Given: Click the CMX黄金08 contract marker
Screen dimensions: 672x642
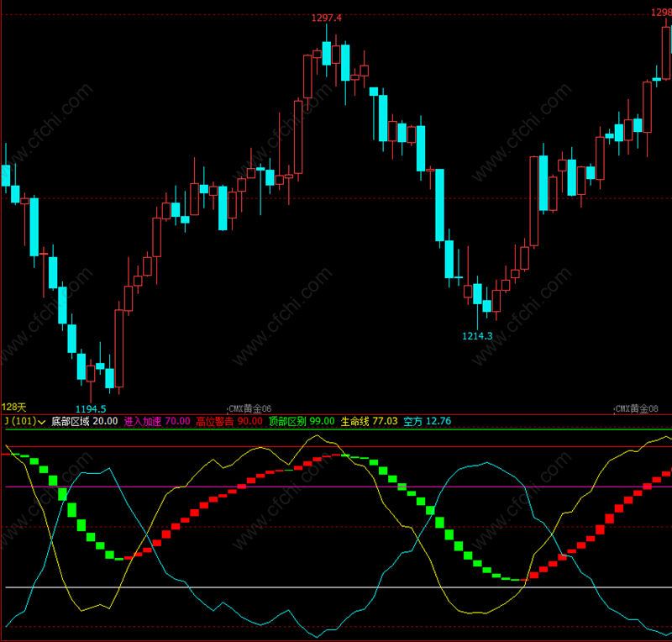Looking at the screenshot, I should [637, 408].
